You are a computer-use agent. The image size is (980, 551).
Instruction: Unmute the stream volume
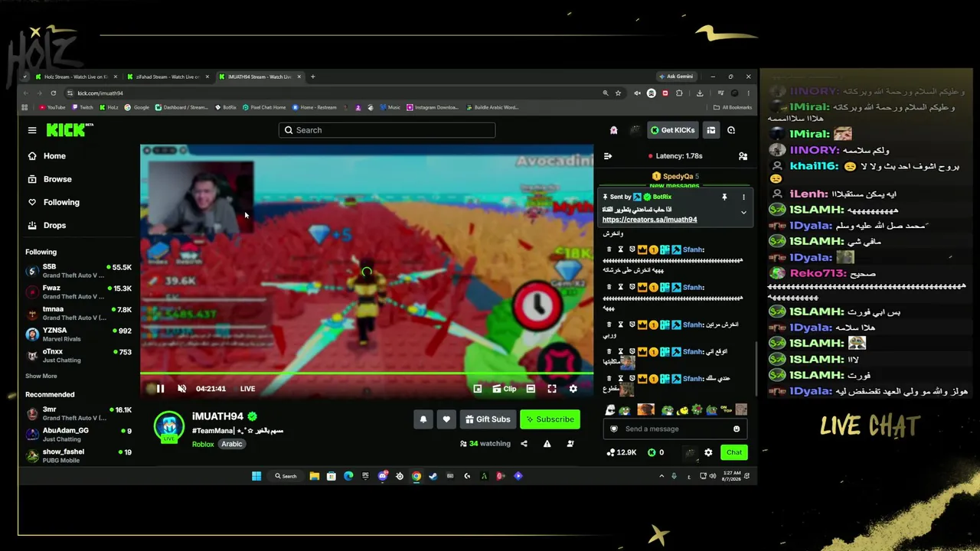pos(181,389)
